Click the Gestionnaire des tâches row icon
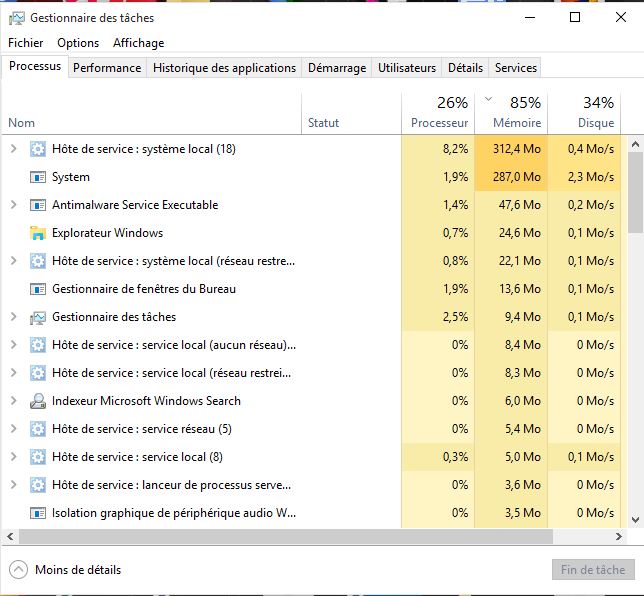644x596 pixels. 38,317
